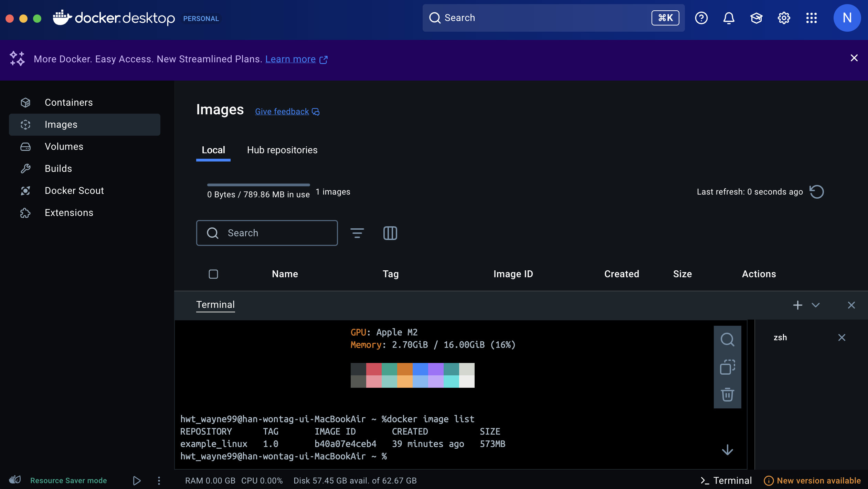Click the images filter icon
868x489 pixels.
[x=357, y=233]
